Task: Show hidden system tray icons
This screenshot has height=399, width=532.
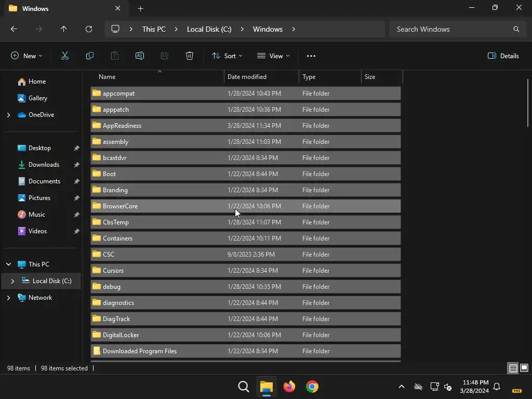Action: pyautogui.click(x=402, y=387)
